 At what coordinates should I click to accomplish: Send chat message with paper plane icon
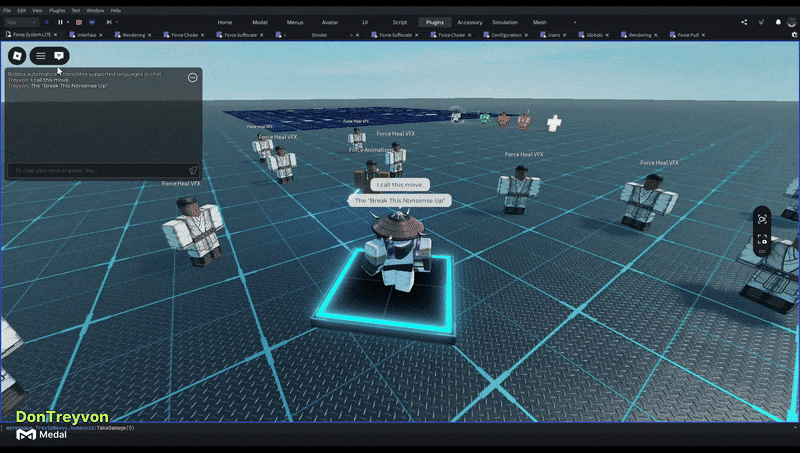pos(192,171)
